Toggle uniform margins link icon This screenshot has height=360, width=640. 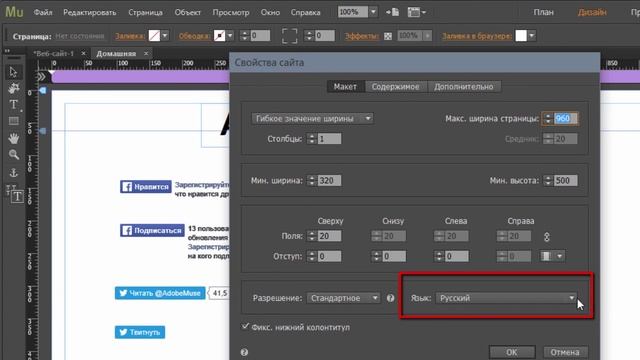coord(547,237)
